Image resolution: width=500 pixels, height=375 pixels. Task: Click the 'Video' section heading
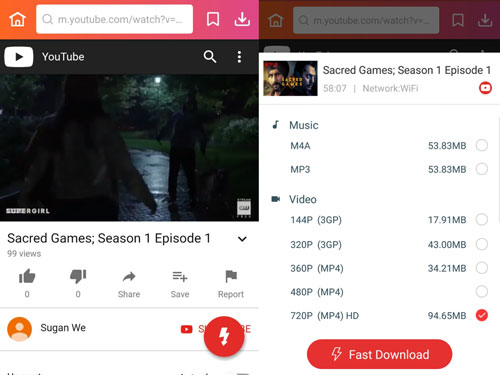coord(303,199)
